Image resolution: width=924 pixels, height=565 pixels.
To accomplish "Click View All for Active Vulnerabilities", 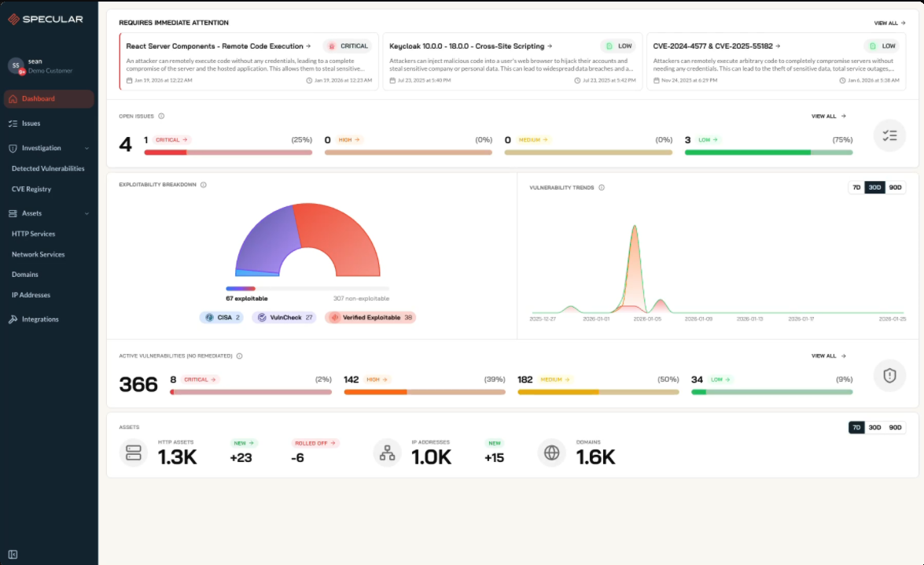I will click(x=829, y=356).
